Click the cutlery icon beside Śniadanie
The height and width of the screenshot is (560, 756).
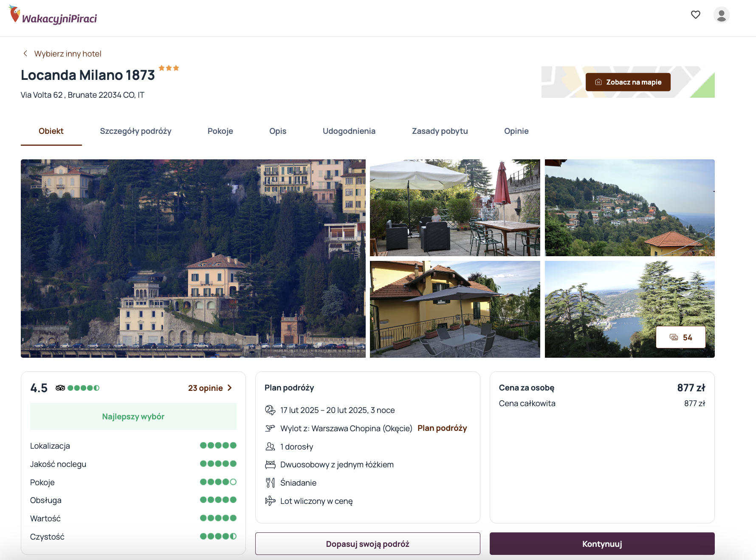(270, 483)
